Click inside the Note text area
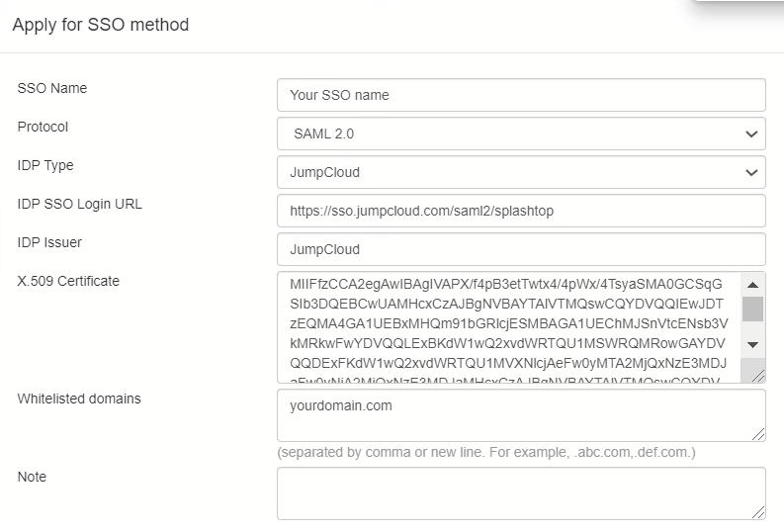This screenshot has width=784, height=532. 521,493
